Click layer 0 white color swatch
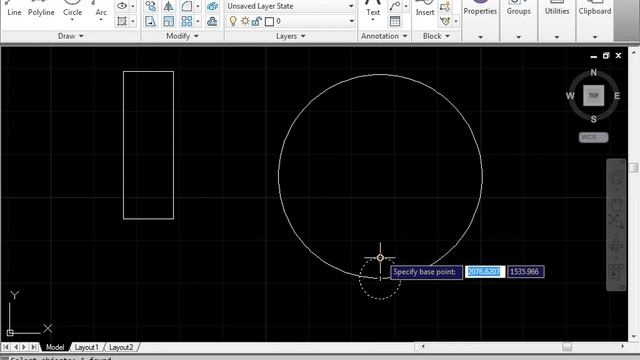The image size is (640, 360). (269, 22)
